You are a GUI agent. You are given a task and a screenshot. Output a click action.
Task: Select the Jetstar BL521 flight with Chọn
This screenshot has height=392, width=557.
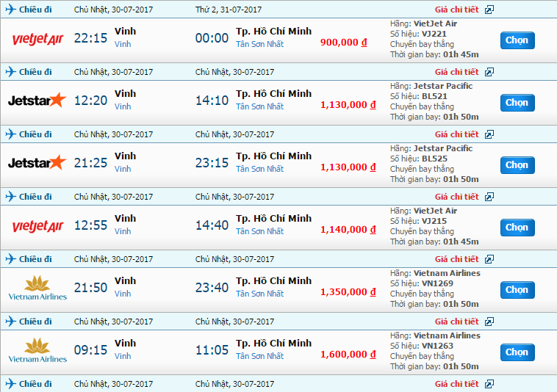(x=517, y=103)
